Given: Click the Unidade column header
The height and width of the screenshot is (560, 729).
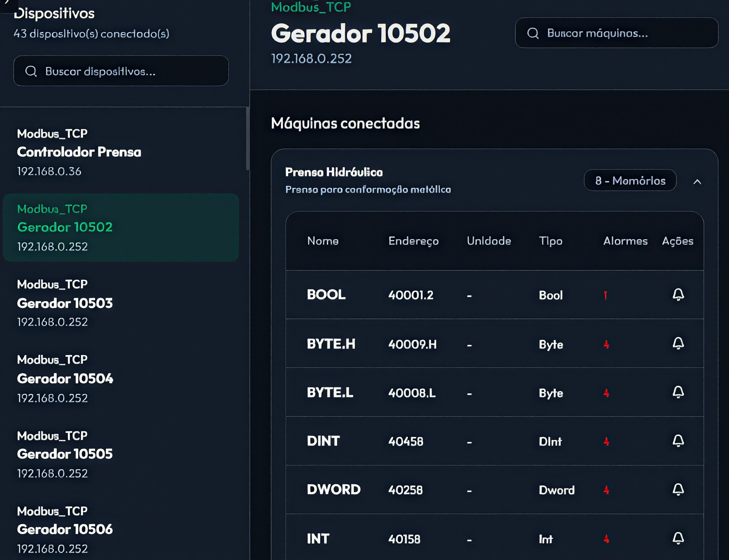Looking at the screenshot, I should point(489,241).
